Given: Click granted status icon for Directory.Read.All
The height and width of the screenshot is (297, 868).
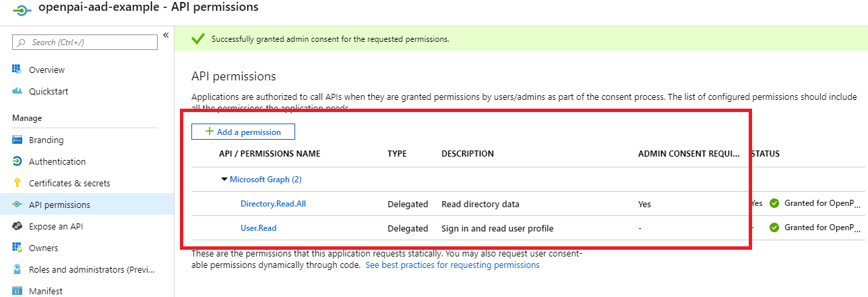Looking at the screenshot, I should tap(774, 202).
